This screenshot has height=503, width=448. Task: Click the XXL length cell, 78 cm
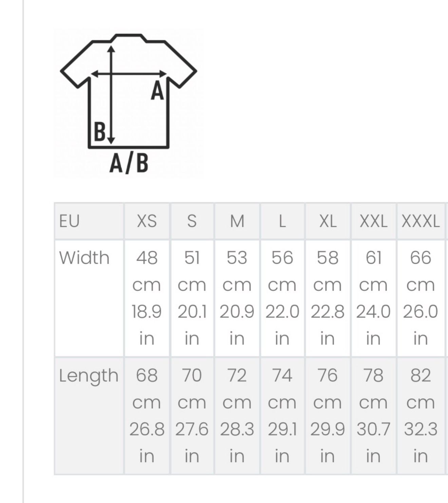[x=373, y=415]
